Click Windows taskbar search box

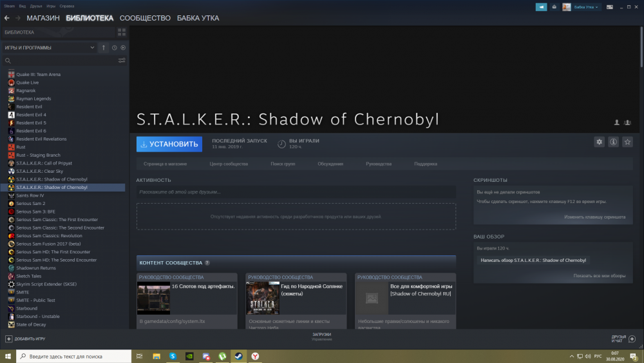coord(73,356)
